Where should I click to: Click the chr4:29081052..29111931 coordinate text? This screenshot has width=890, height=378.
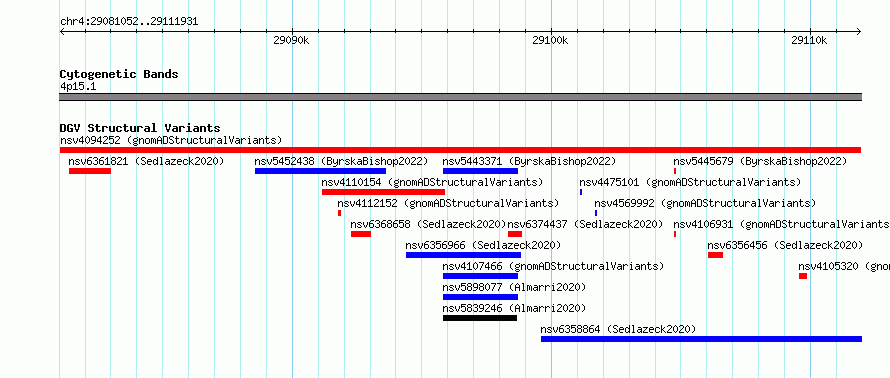click(129, 22)
